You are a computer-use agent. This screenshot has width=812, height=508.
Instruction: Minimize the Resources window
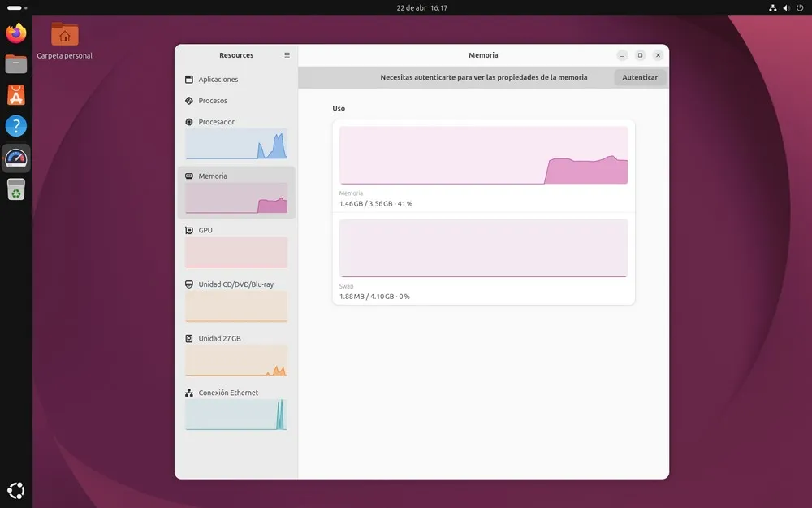click(x=623, y=55)
